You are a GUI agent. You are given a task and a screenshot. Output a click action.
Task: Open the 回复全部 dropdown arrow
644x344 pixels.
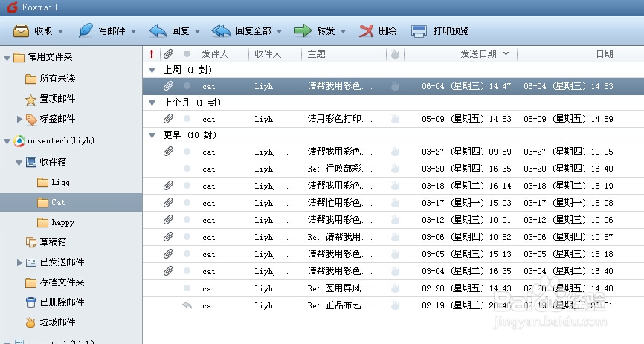(280, 31)
